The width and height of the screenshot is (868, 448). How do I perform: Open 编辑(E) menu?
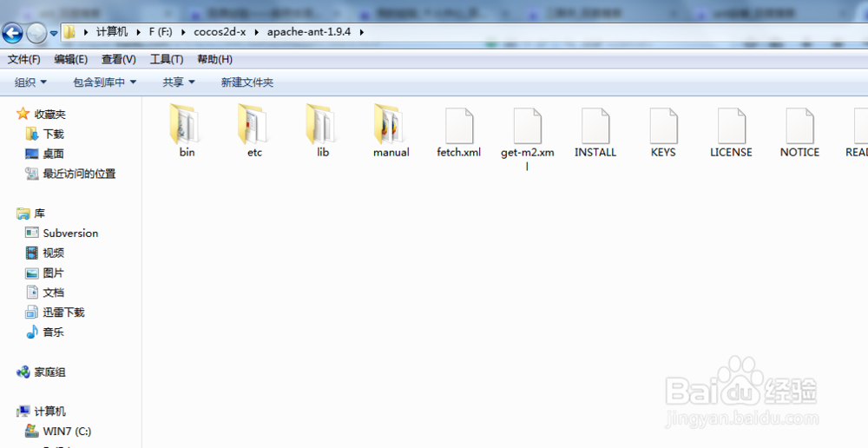[x=71, y=59]
